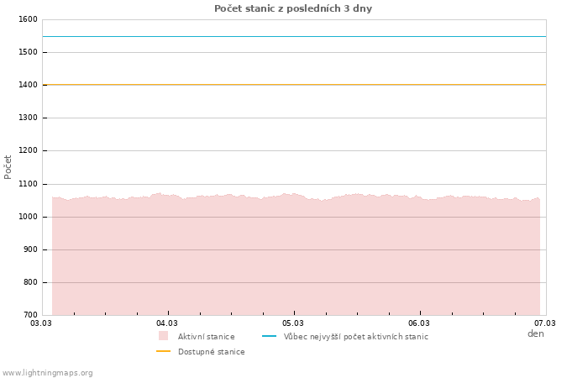Select the Aktivní stanice legend label
Viewport: 588px width, 378px height.
tap(206, 337)
